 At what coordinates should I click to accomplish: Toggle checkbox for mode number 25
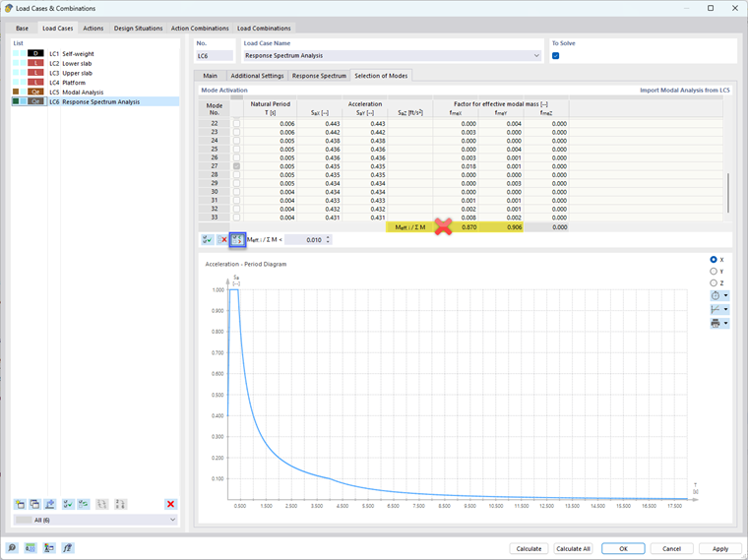236,150
